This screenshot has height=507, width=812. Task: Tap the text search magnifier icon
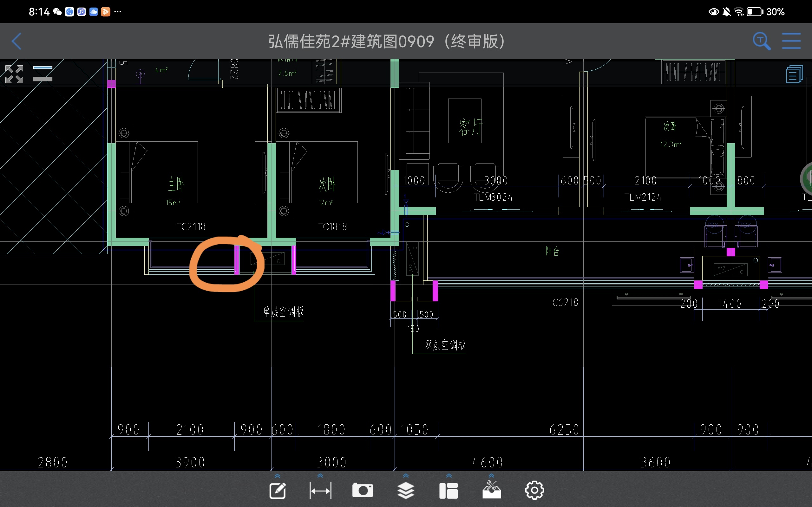tap(761, 41)
